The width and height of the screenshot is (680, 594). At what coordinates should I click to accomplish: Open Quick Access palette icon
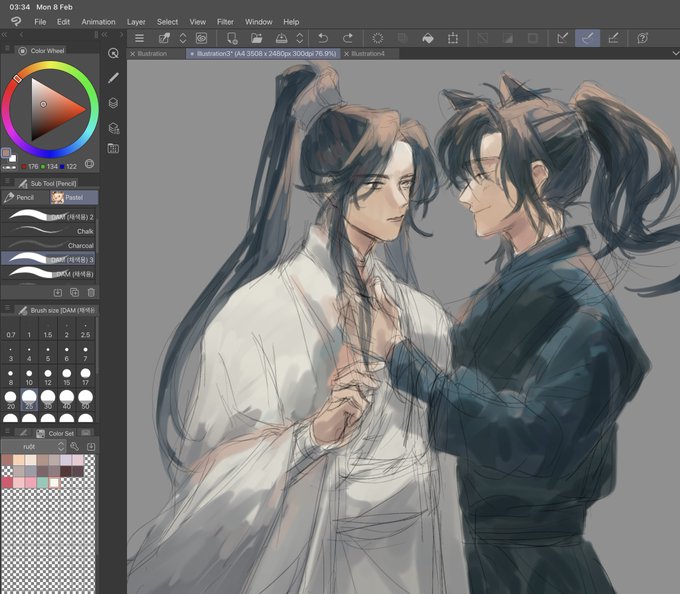click(x=113, y=53)
